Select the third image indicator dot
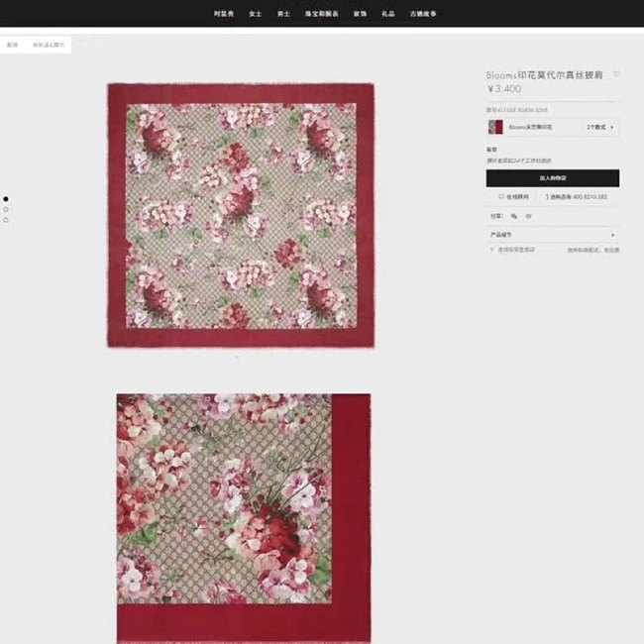Viewport: 644px width, 644px height. [6, 219]
